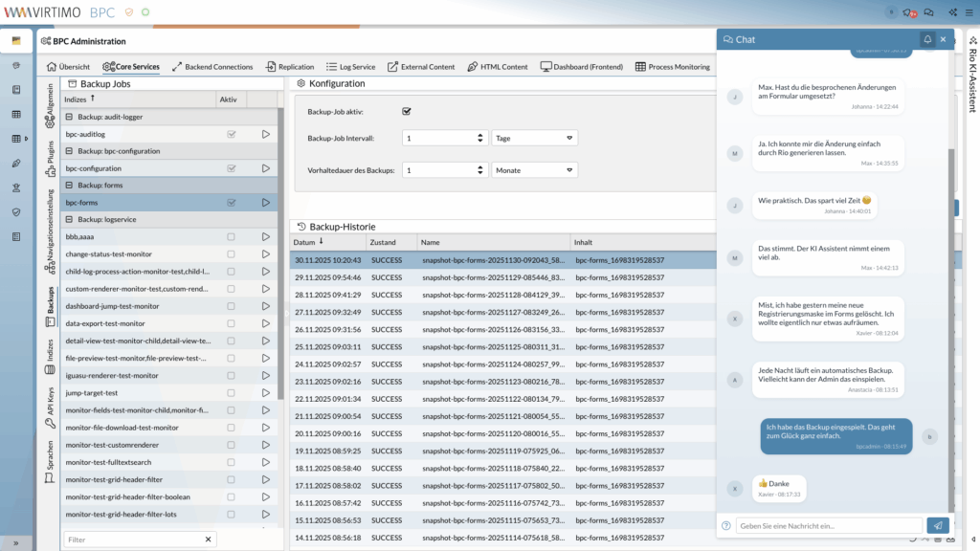Enable the Aktiv checkbox for bbb,aaaa
Screen dimensions: 980x551
tap(231, 237)
